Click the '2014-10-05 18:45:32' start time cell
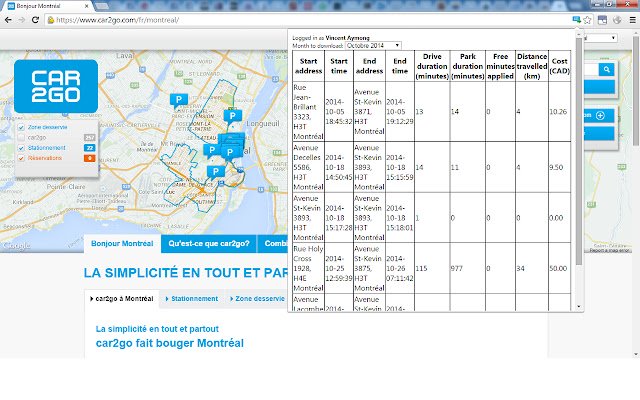The width and height of the screenshot is (640, 400). [x=339, y=112]
